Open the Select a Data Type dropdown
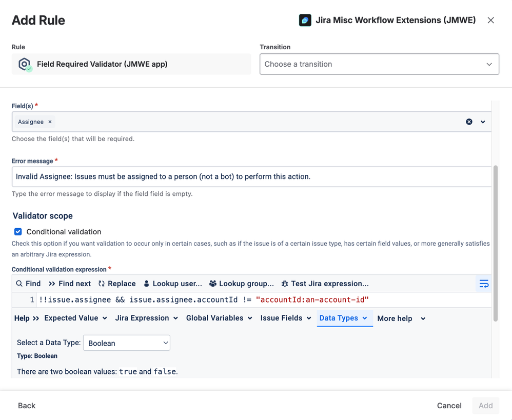 pos(127,343)
